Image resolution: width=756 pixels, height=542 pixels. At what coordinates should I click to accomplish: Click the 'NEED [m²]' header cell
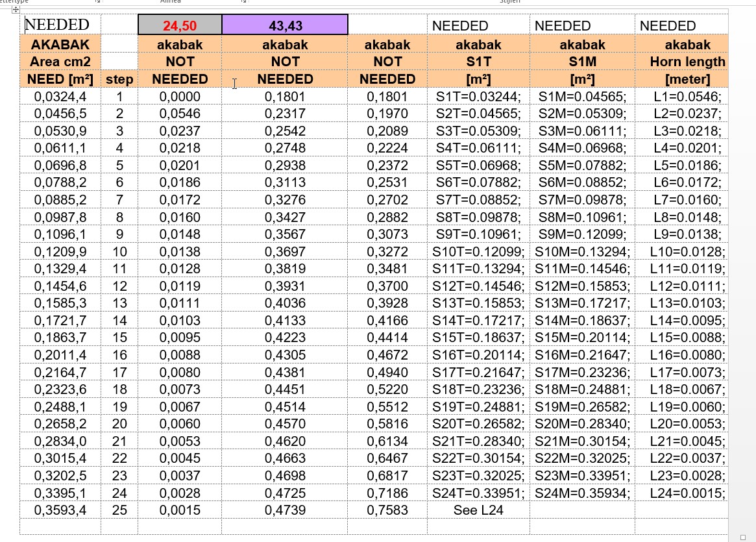(60, 79)
